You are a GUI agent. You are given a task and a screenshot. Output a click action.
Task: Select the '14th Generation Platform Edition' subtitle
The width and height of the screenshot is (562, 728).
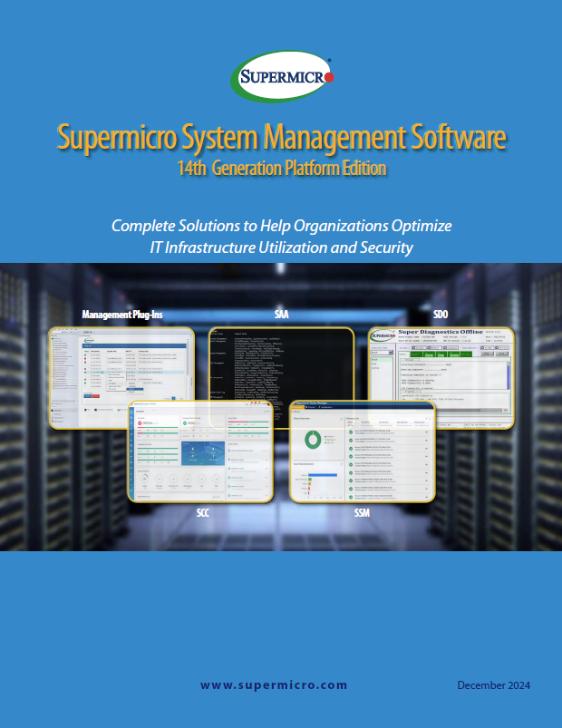point(281,168)
